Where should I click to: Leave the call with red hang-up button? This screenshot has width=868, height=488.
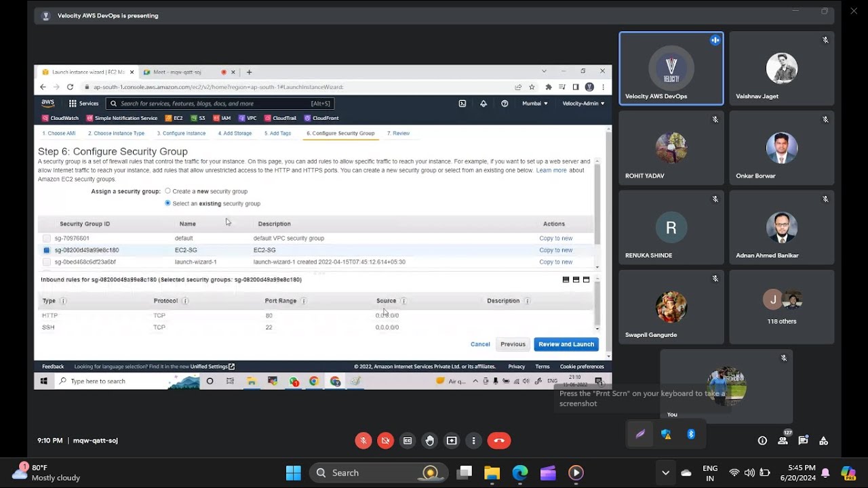499,441
